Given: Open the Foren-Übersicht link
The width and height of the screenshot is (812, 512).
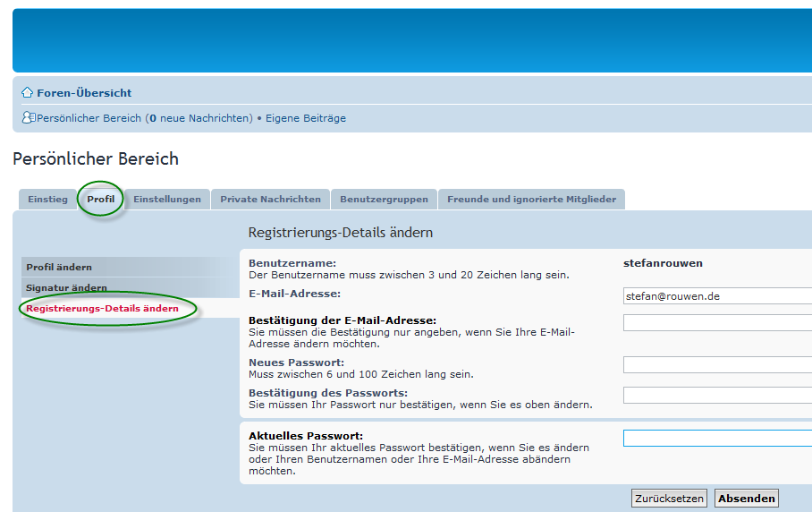Looking at the screenshot, I should click(x=84, y=93).
